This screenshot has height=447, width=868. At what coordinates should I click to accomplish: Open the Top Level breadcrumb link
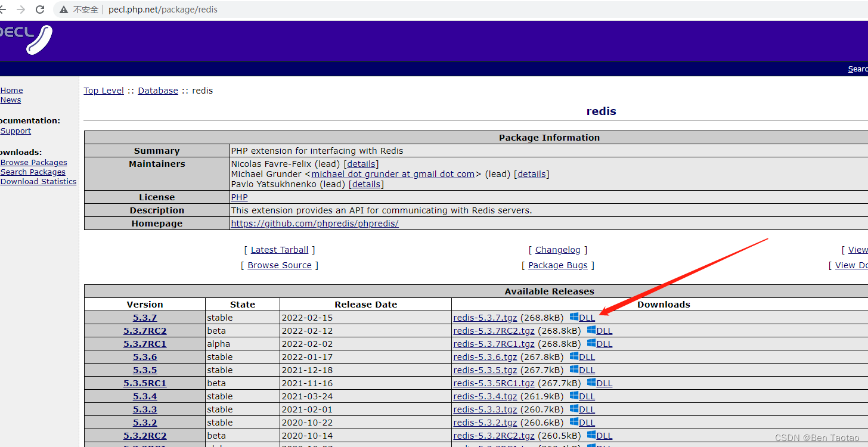tap(103, 90)
